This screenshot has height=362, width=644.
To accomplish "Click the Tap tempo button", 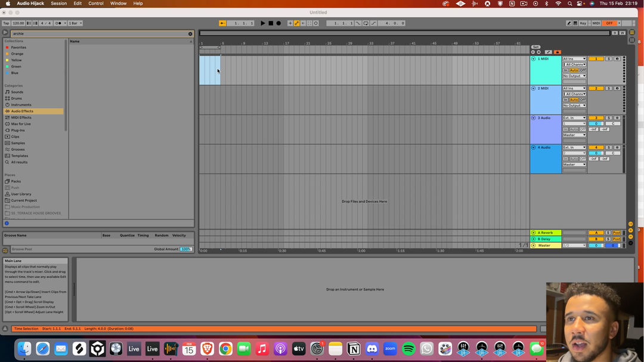I will (6, 23).
